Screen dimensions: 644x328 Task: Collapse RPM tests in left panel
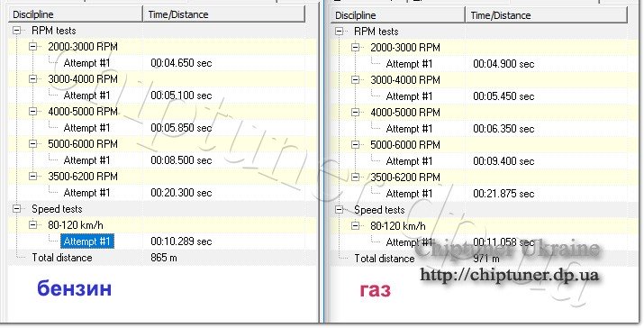[17, 31]
